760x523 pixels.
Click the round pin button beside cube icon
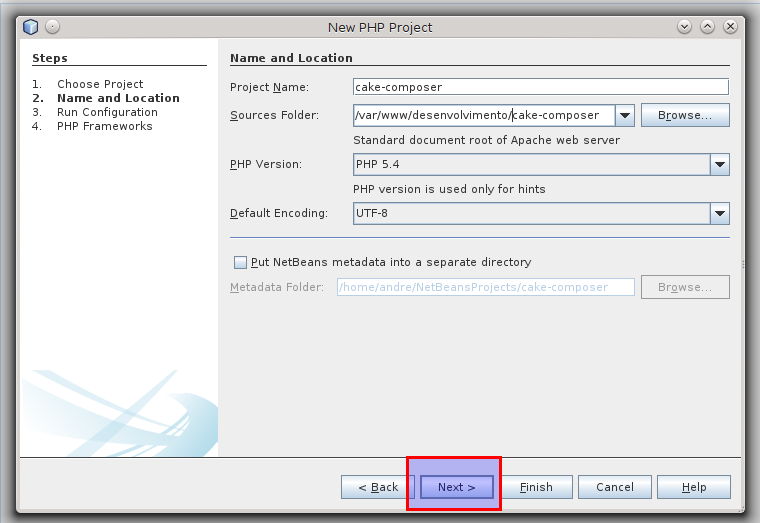(52, 27)
